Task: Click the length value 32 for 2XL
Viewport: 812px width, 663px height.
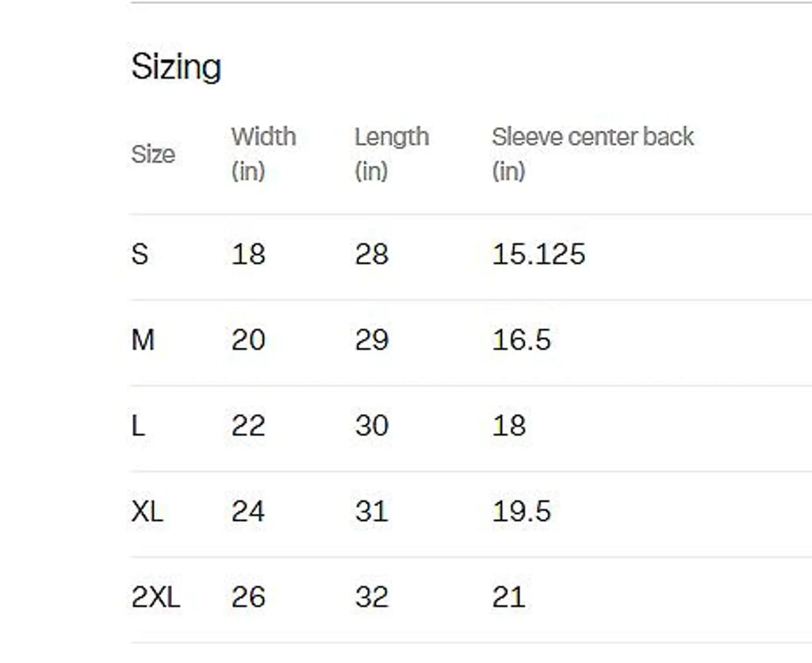Action: click(372, 597)
